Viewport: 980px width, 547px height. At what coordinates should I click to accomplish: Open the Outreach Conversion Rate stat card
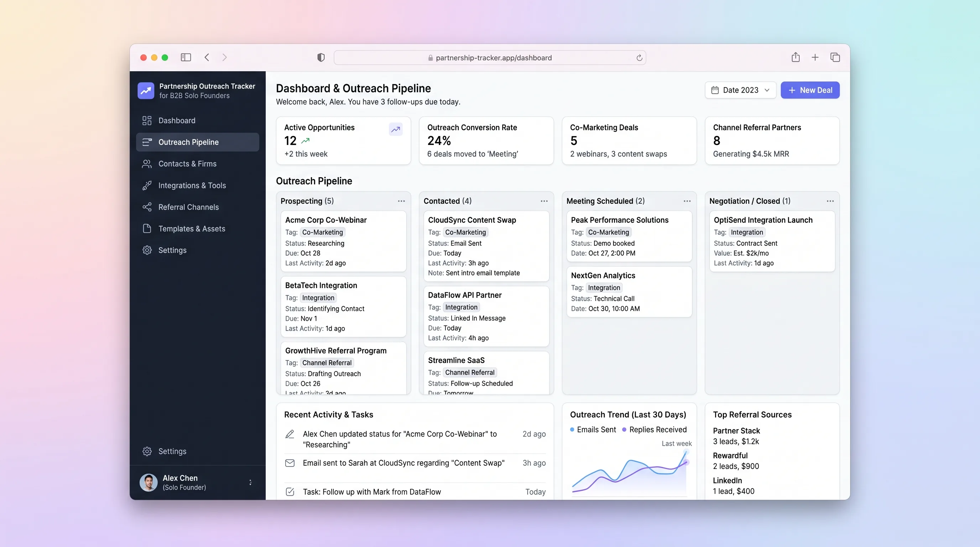click(x=486, y=141)
